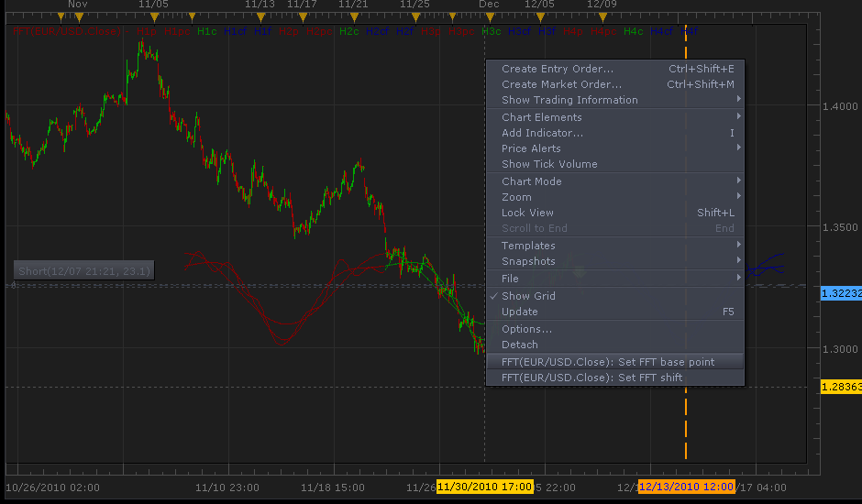
Task: Click the orange 12/13/2010 12:00 date label
Action: (686, 487)
